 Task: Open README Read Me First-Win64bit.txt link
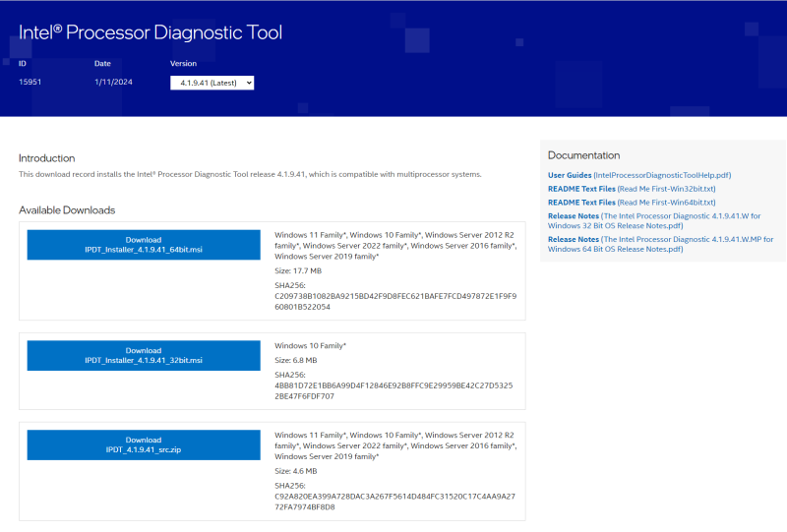click(x=632, y=203)
